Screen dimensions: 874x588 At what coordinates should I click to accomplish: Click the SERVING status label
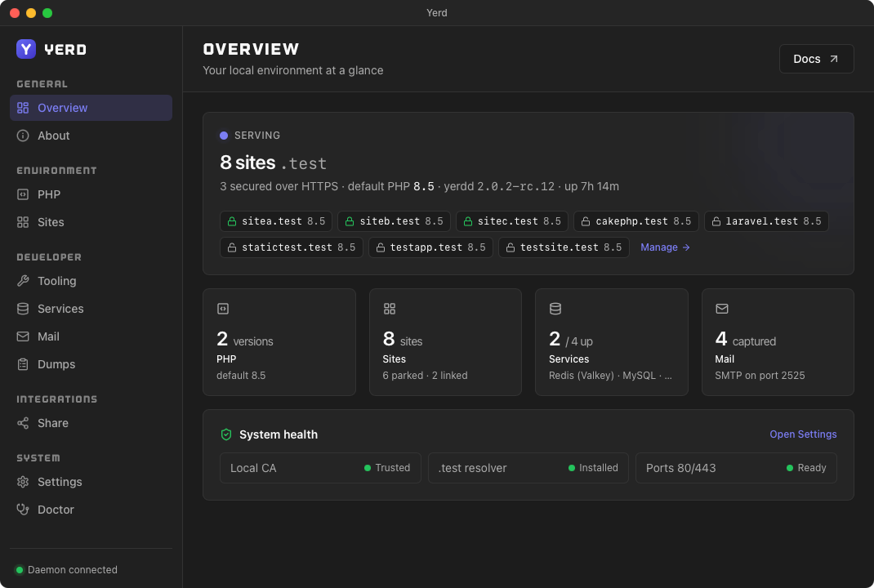click(x=250, y=136)
